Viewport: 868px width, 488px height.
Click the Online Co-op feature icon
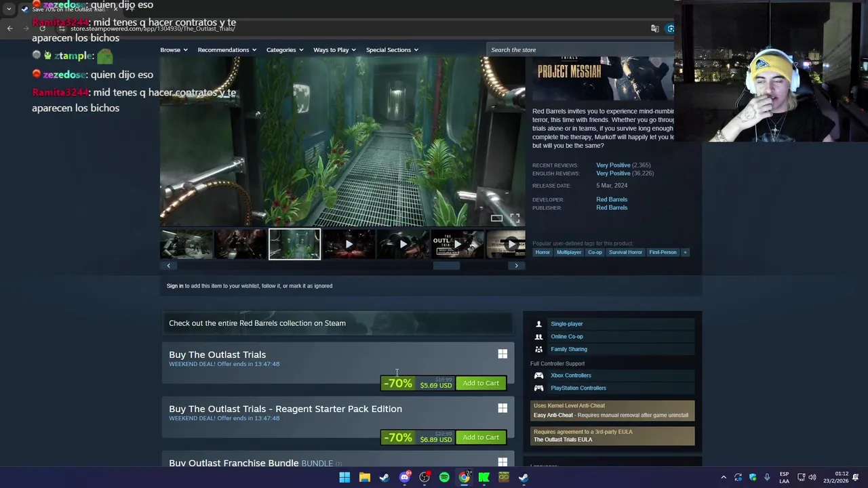pos(538,336)
